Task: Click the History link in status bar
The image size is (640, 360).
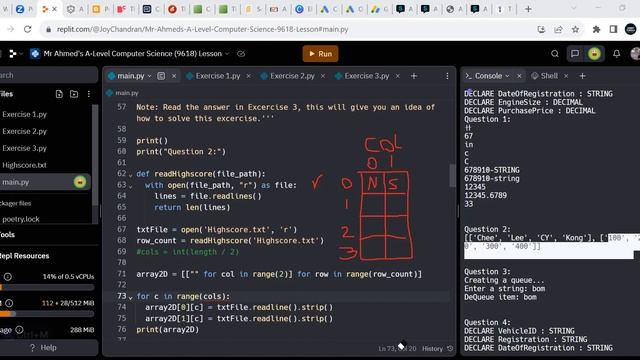Action: [432, 349]
